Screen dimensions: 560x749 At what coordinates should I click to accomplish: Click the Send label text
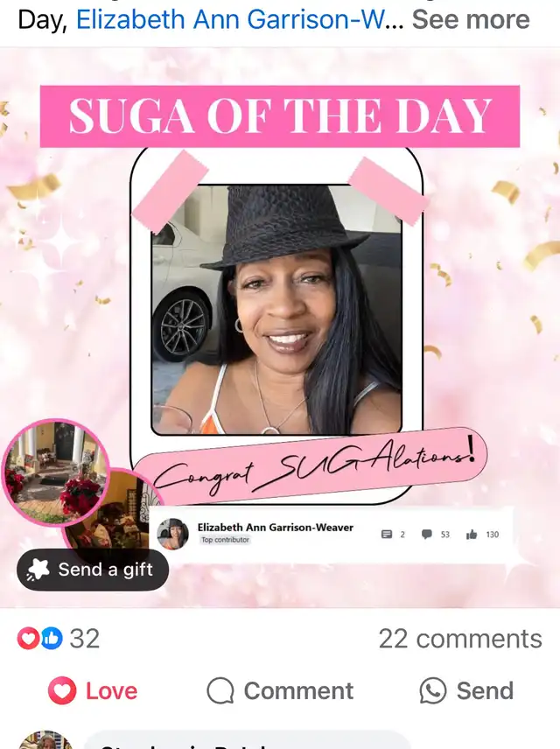[x=485, y=690]
